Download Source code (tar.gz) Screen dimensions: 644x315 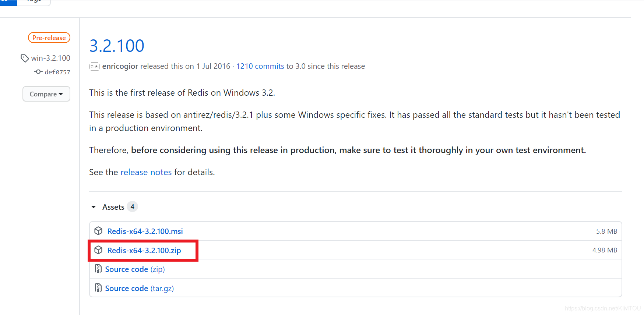[140, 289]
